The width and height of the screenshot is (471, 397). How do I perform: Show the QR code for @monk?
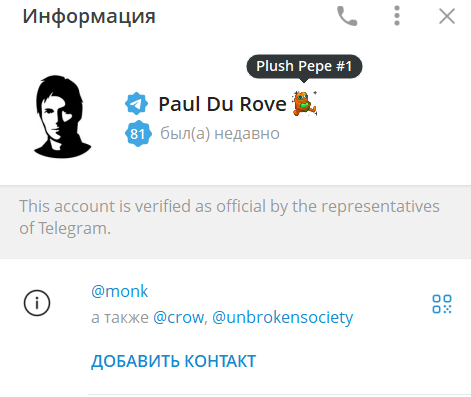coord(442,304)
